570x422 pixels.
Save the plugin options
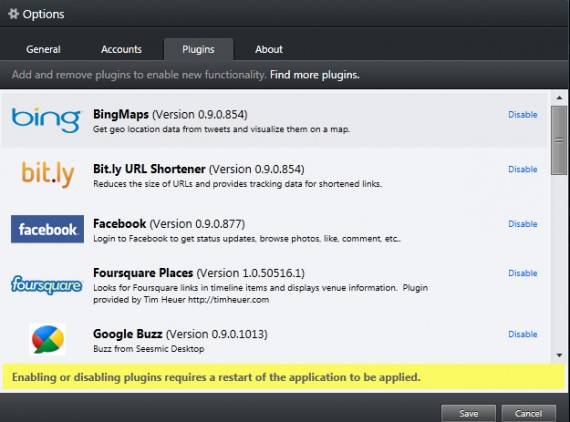tap(469, 413)
